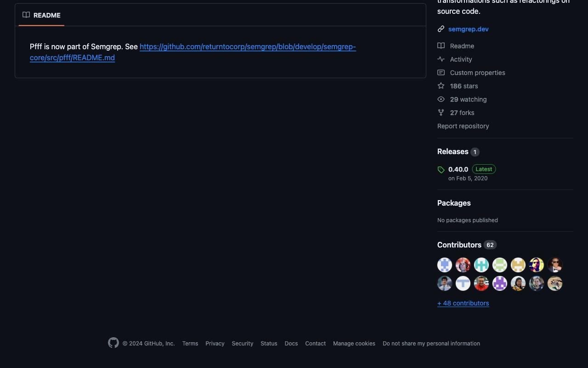This screenshot has height=368, width=588.
Task: Open the gold identicon contributor avatar
Action: click(x=518, y=265)
